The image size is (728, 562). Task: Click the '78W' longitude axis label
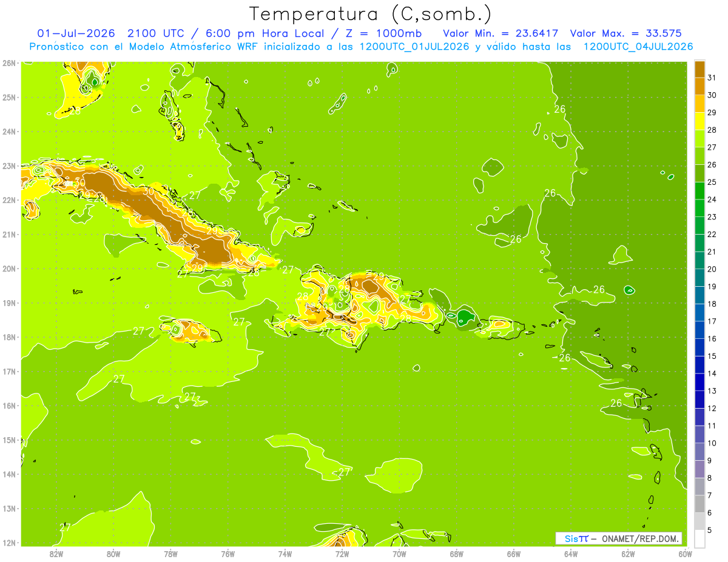[170, 554]
